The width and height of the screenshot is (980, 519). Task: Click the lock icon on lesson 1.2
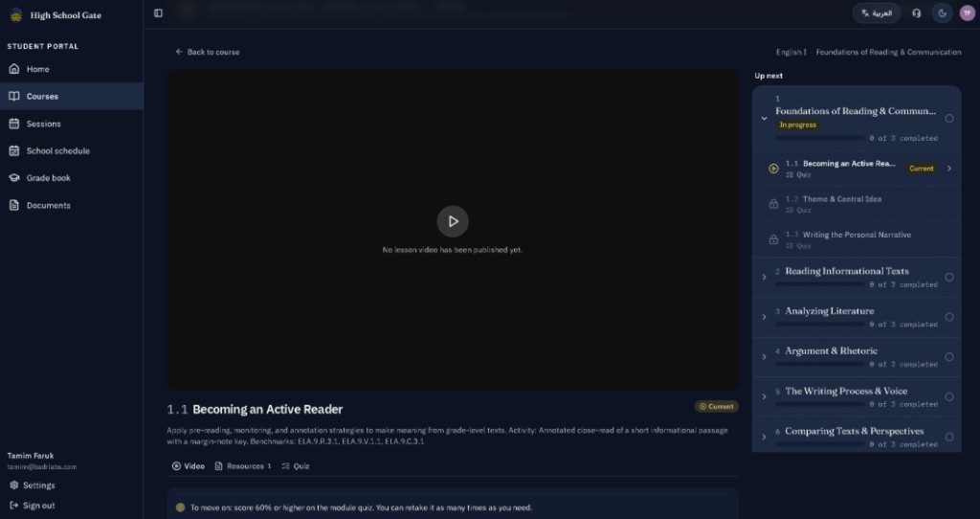point(773,204)
